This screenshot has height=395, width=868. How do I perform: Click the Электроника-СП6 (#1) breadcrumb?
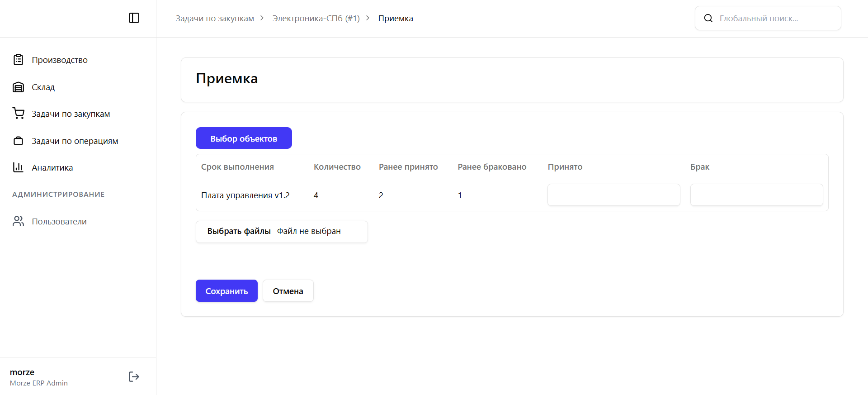tap(316, 18)
